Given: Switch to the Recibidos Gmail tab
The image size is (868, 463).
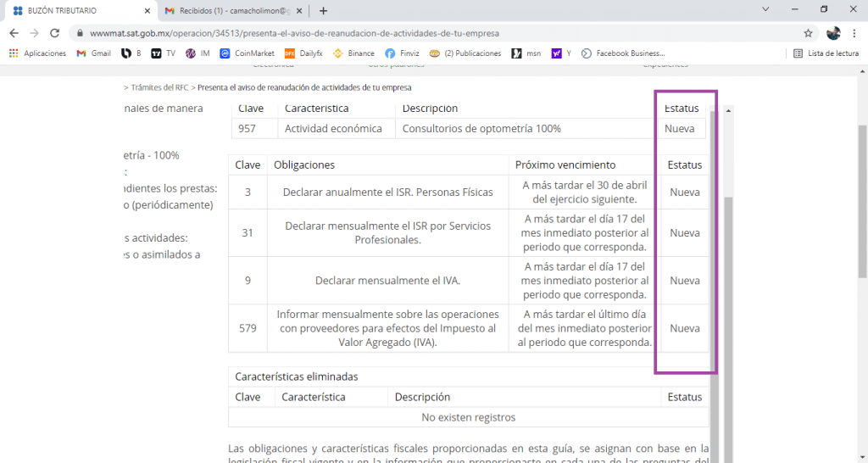Looking at the screenshot, I should click(x=234, y=10).
